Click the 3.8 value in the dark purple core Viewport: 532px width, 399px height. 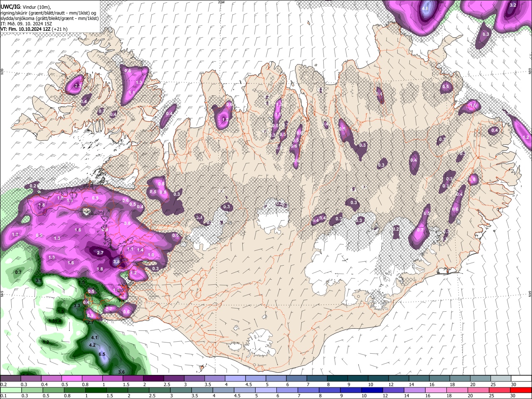(x=116, y=262)
